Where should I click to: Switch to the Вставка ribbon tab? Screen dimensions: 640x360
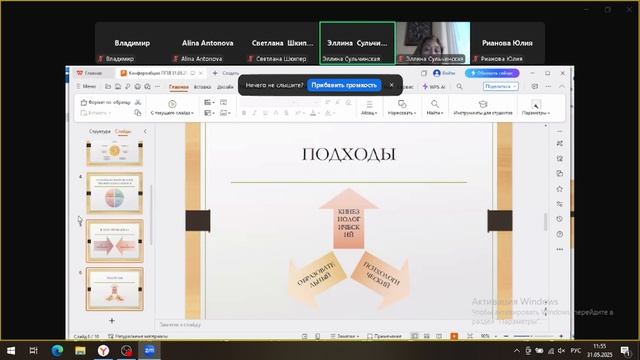(x=202, y=87)
